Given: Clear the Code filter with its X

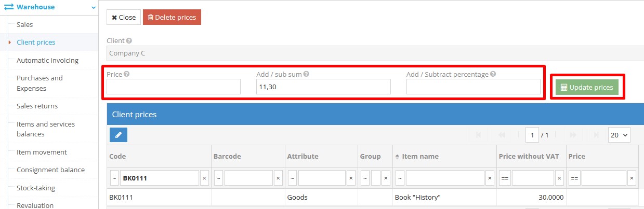Looking at the screenshot, I should [204, 178].
